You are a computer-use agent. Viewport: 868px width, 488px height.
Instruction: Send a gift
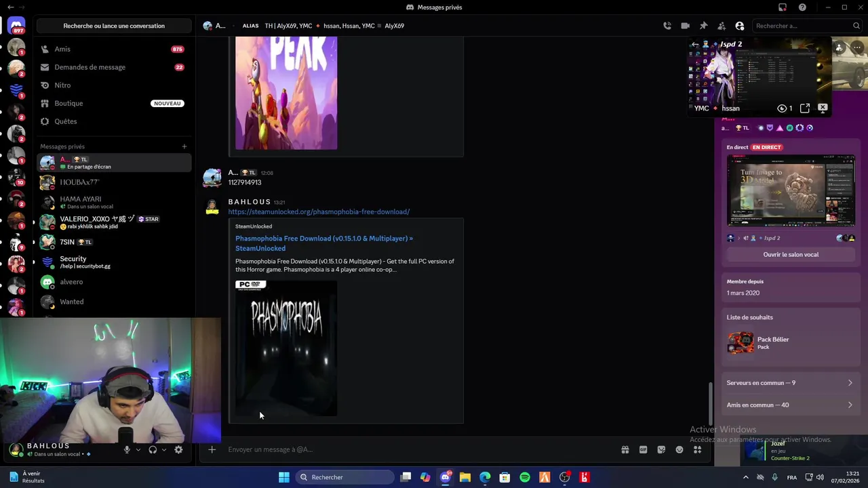coord(625,449)
